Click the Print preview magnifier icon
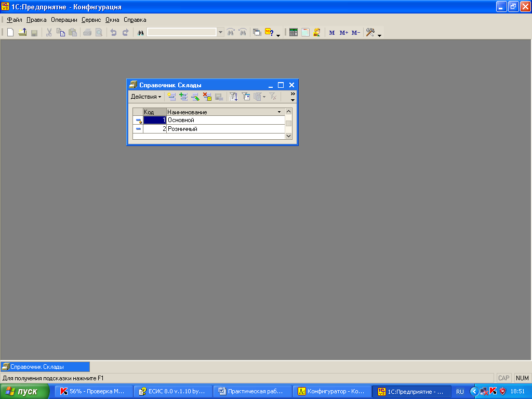Image resolution: width=532 pixels, height=399 pixels. 99,33
